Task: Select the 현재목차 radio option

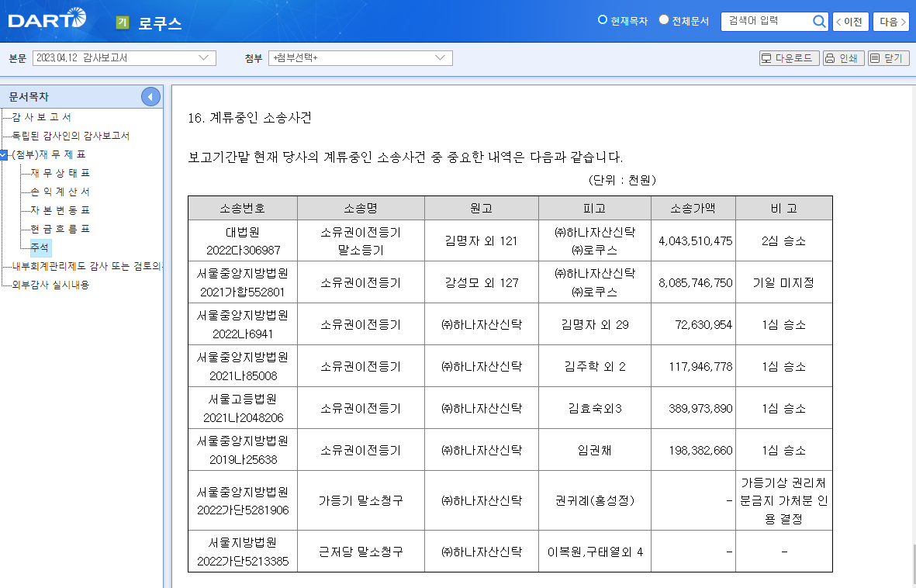Action: pyautogui.click(x=603, y=20)
